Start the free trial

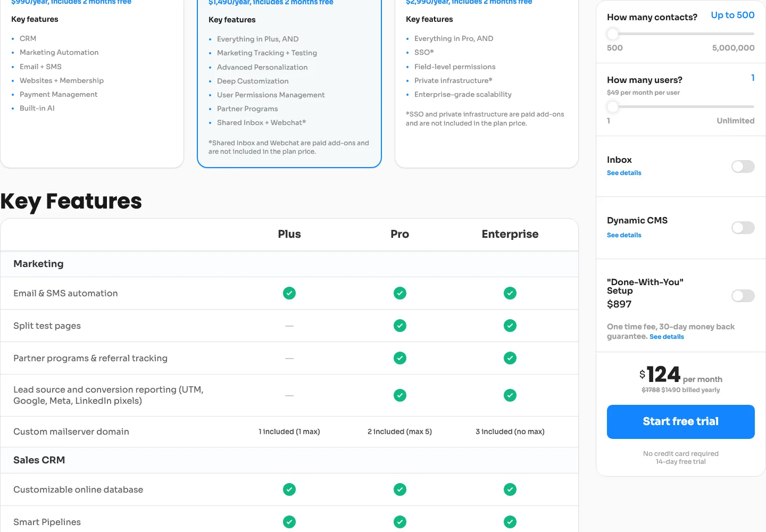click(681, 422)
